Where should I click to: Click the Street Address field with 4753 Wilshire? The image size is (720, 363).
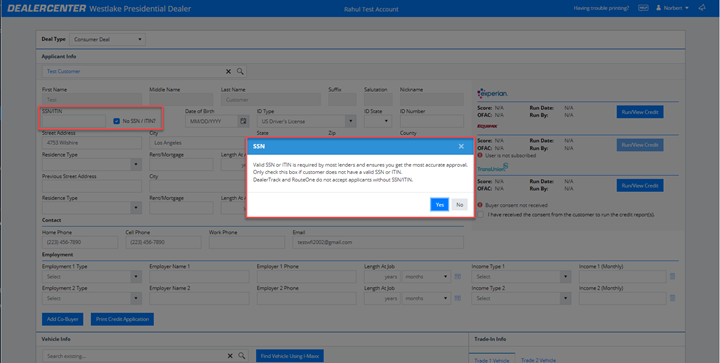[92, 143]
